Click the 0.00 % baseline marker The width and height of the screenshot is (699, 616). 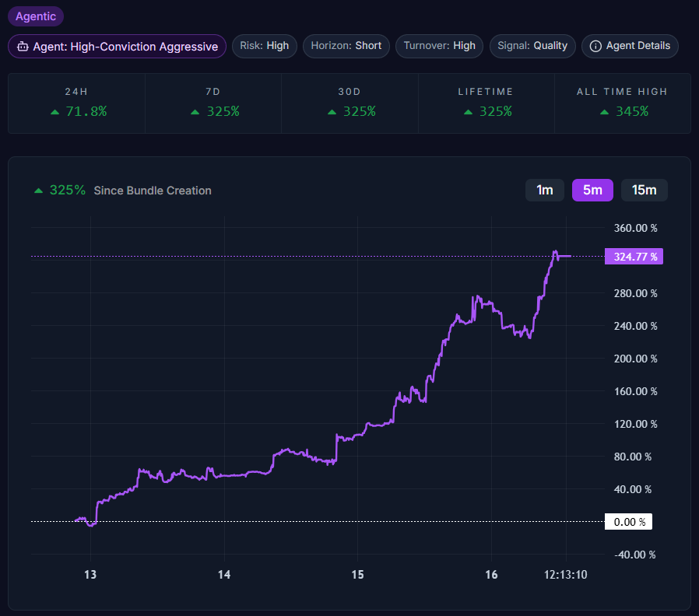click(629, 522)
